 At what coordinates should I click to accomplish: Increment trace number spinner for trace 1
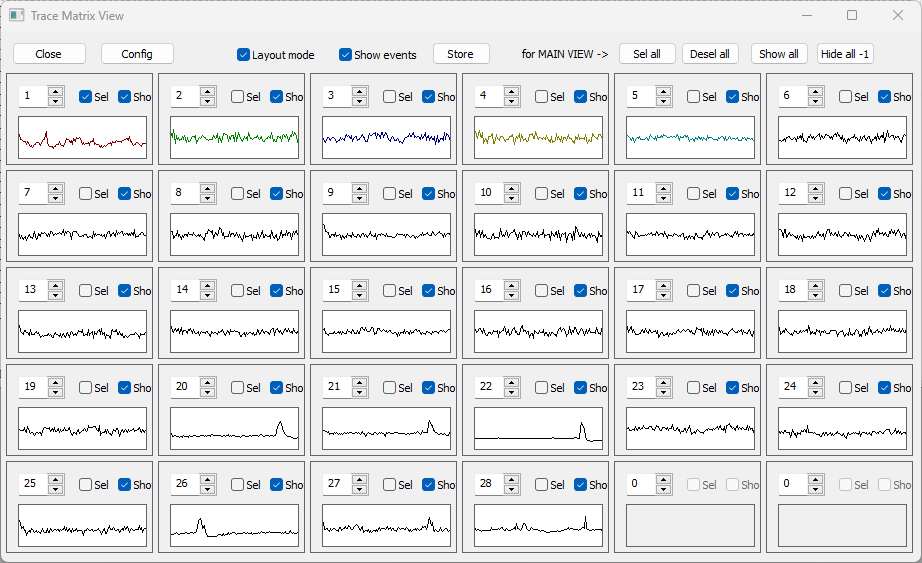[x=56, y=92]
